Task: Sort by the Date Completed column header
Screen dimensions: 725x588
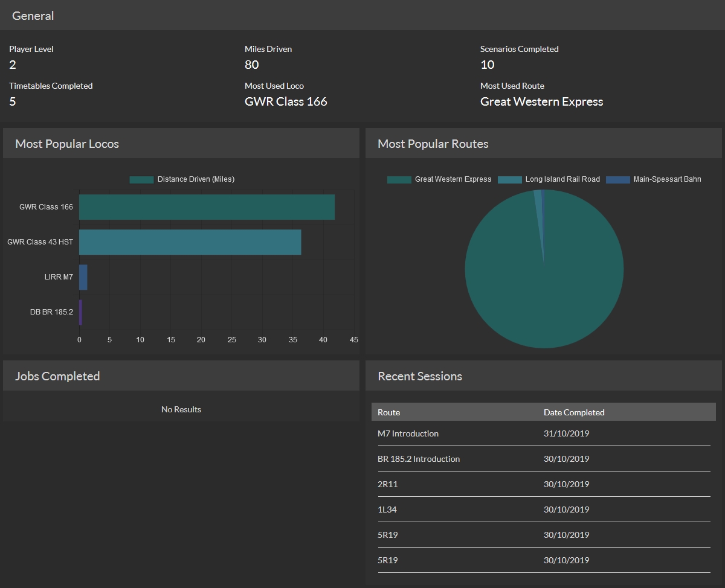Action: pyautogui.click(x=574, y=412)
